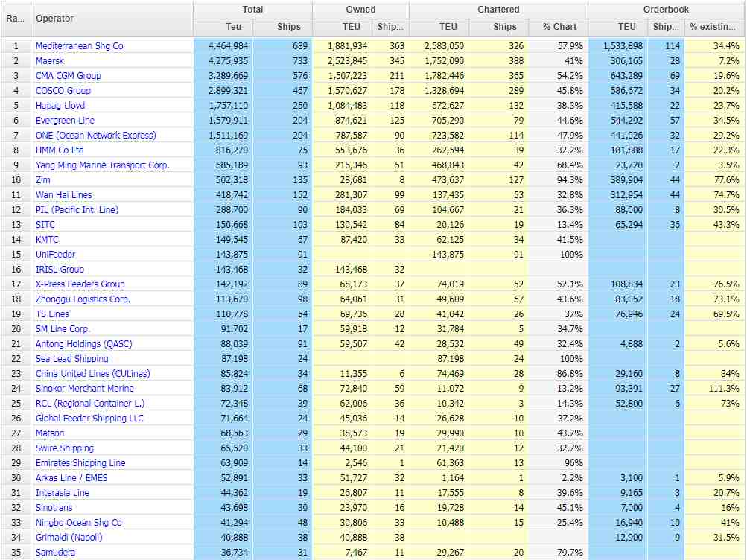Image resolution: width=747 pixels, height=560 pixels.
Task: Open Global Feeder Shipping LLC link
Action: (x=89, y=418)
